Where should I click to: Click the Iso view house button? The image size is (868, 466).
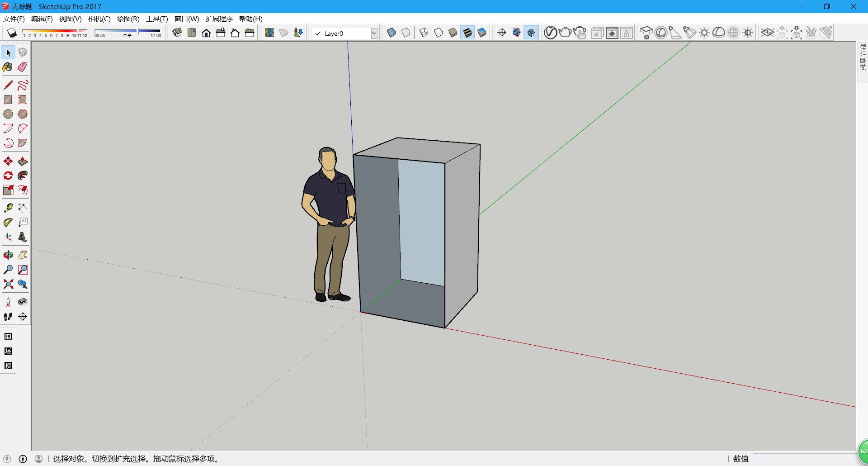pyautogui.click(x=177, y=33)
